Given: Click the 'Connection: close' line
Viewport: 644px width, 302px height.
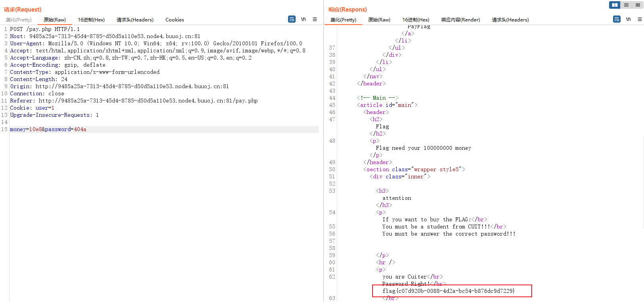Looking at the screenshot, I should coord(37,94).
